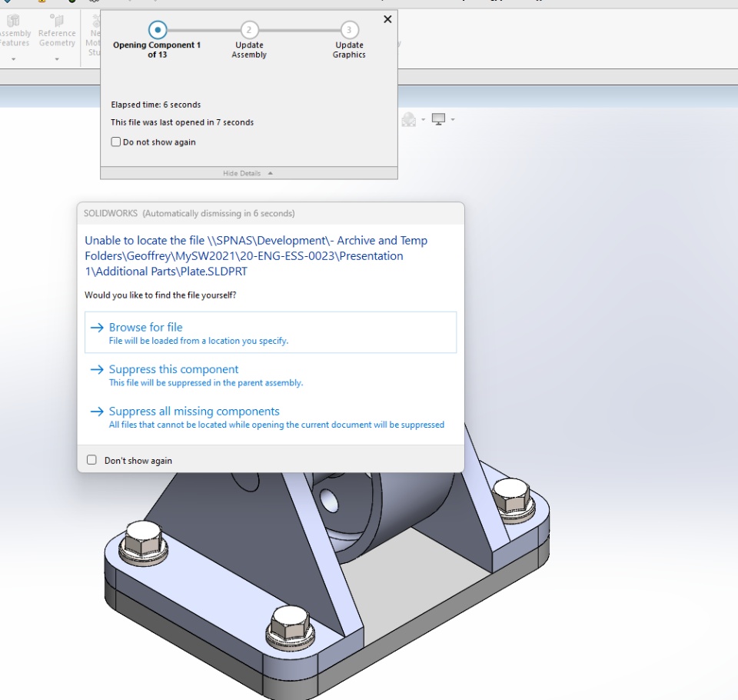Click the missing Plate.SLDPRT file path text
The image size is (738, 700).
256,256
